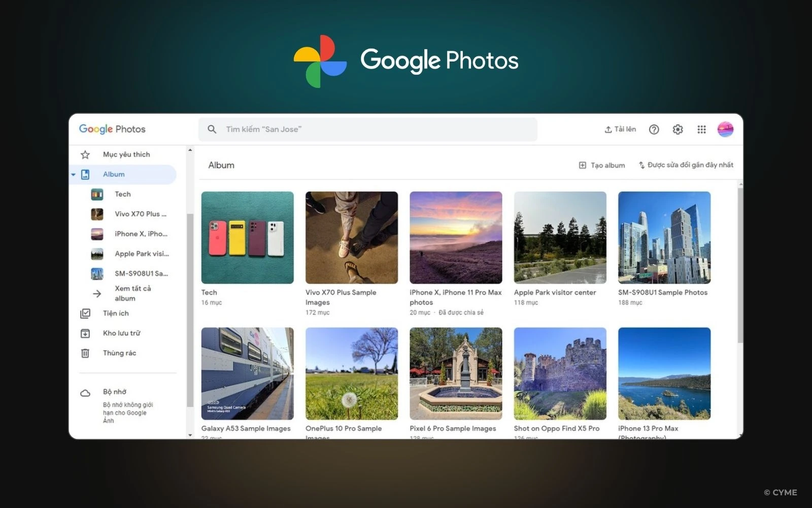Viewport: 812px width, 508px height.
Task: Open the Pixel 6 Pro Sample Images album
Action: (x=455, y=373)
